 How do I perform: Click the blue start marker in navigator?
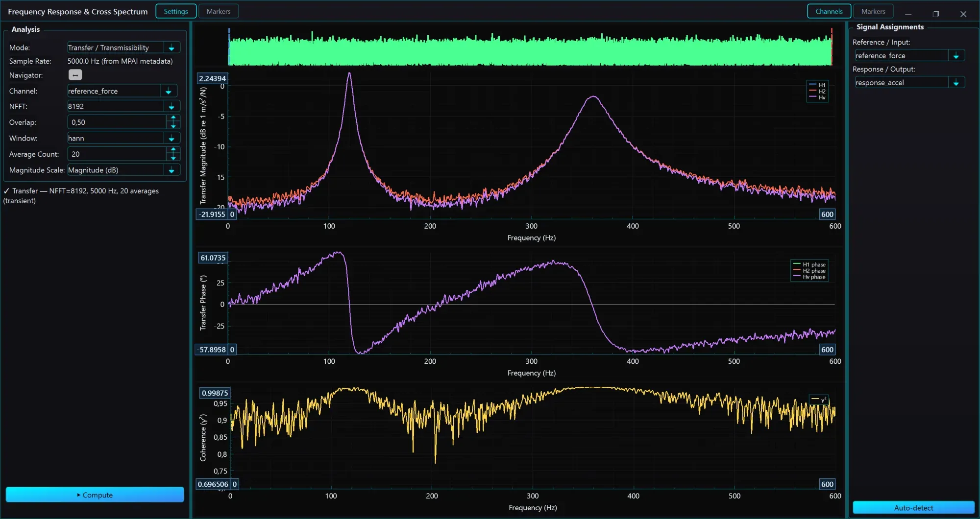click(x=229, y=47)
